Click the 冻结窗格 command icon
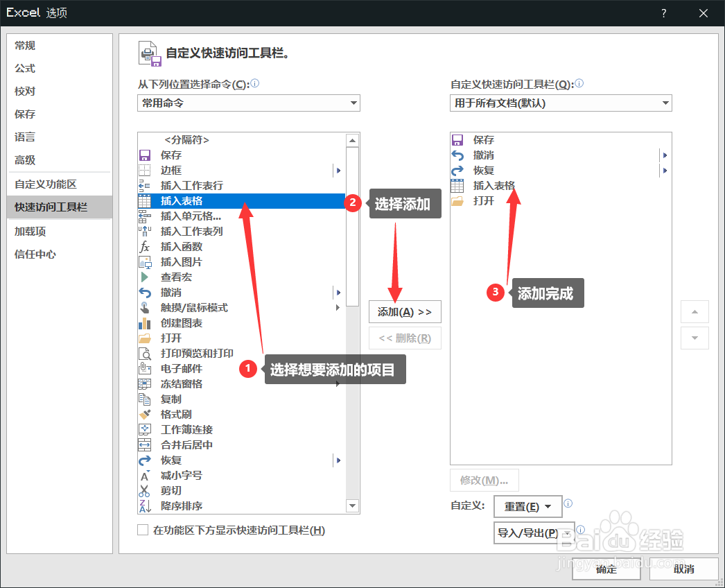The height and width of the screenshot is (588, 725). (144, 383)
